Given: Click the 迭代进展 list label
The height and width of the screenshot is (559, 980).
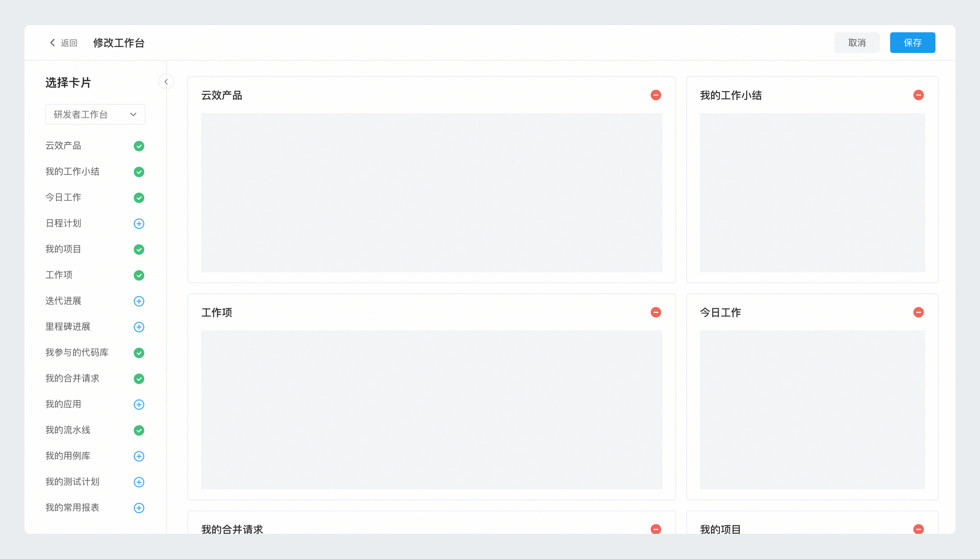Looking at the screenshot, I should (63, 301).
